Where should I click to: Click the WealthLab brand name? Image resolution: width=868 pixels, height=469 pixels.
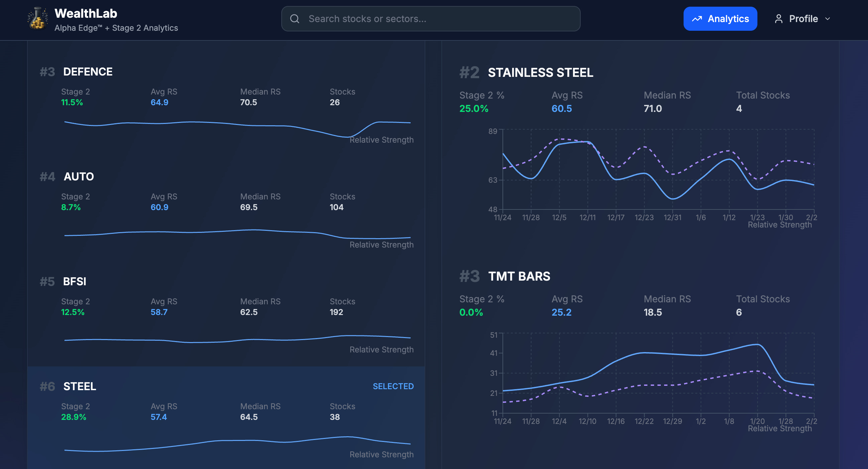pyautogui.click(x=86, y=13)
